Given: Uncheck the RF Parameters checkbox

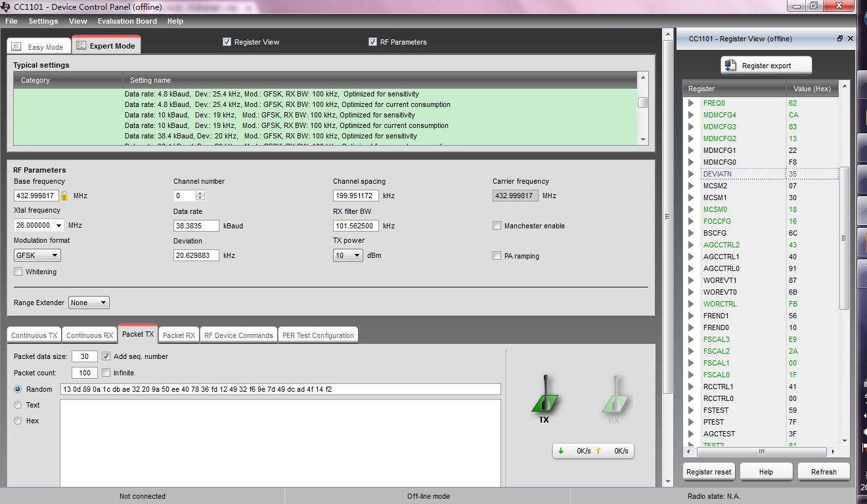Looking at the screenshot, I should tap(373, 42).
